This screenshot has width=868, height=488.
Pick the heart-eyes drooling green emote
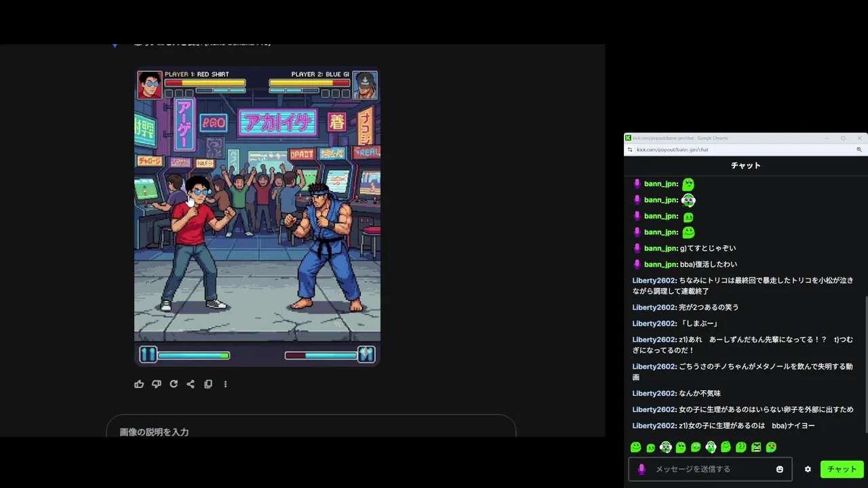click(x=771, y=447)
